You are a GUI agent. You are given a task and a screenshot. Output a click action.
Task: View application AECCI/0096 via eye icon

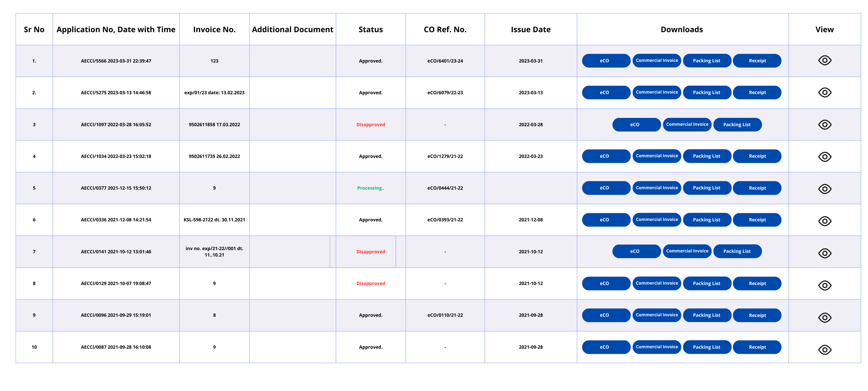pos(824,317)
